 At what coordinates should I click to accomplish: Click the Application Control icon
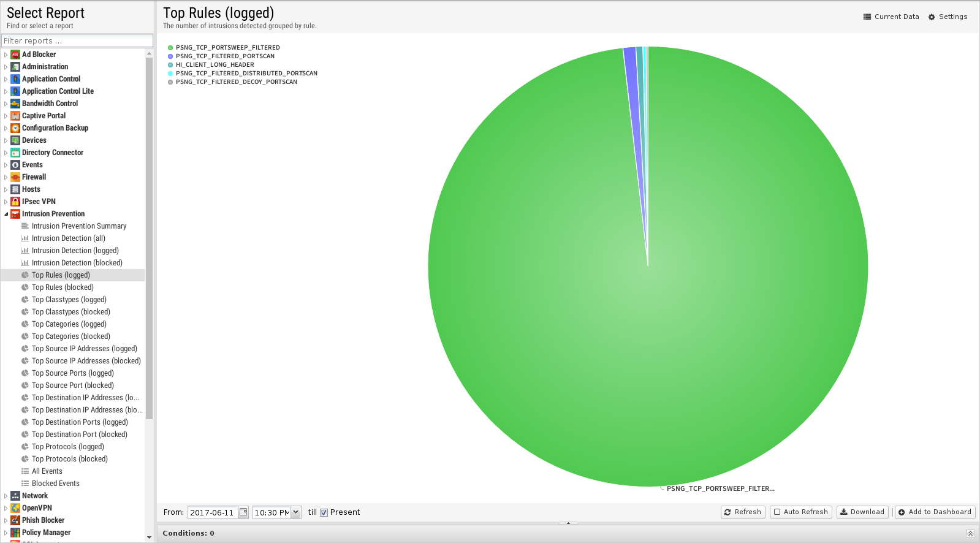point(15,79)
